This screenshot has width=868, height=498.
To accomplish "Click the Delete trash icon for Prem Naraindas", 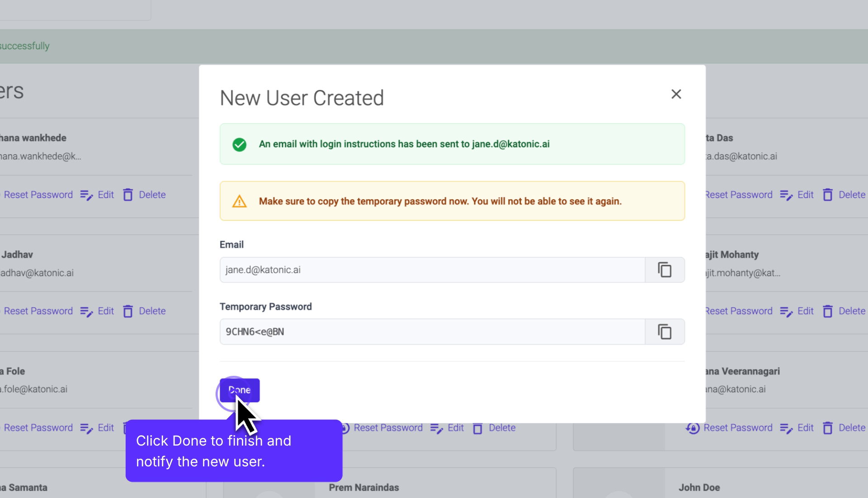I will 478,428.
